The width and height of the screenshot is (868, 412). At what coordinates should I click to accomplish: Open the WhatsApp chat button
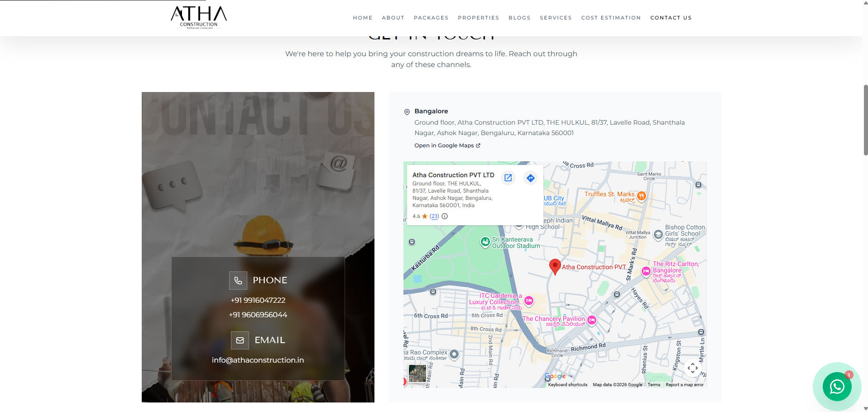click(x=837, y=387)
